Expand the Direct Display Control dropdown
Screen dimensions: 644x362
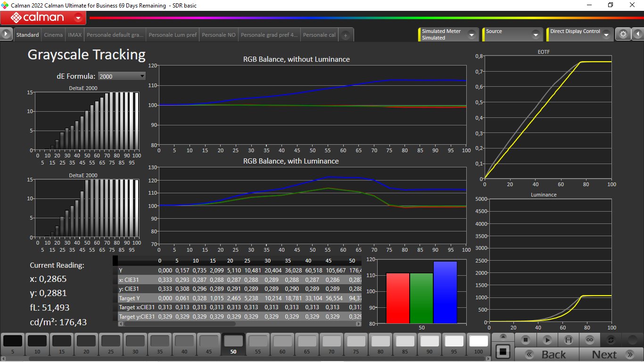pyautogui.click(x=606, y=34)
